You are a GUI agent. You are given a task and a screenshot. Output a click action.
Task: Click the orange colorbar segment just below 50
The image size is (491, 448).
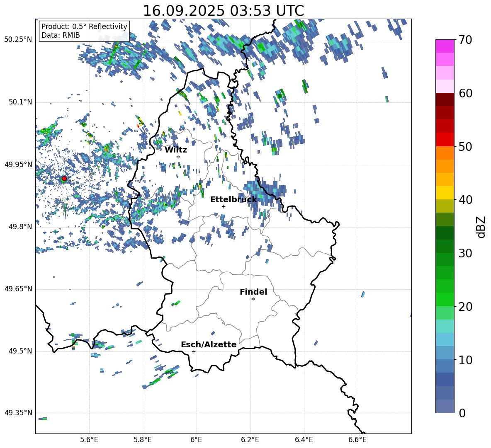pyautogui.click(x=445, y=153)
